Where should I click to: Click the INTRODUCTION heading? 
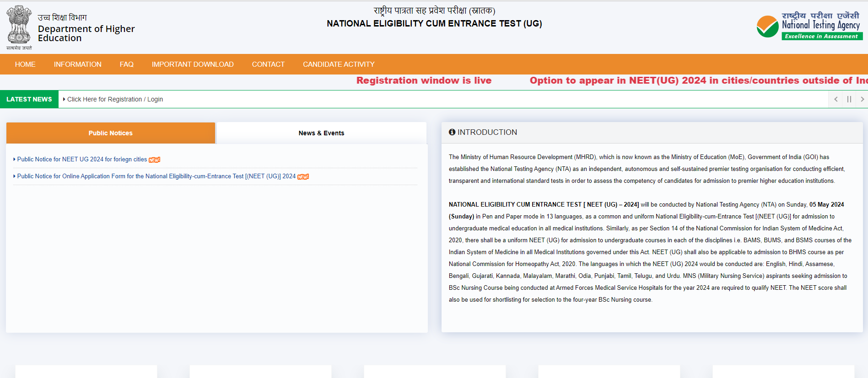click(x=487, y=132)
